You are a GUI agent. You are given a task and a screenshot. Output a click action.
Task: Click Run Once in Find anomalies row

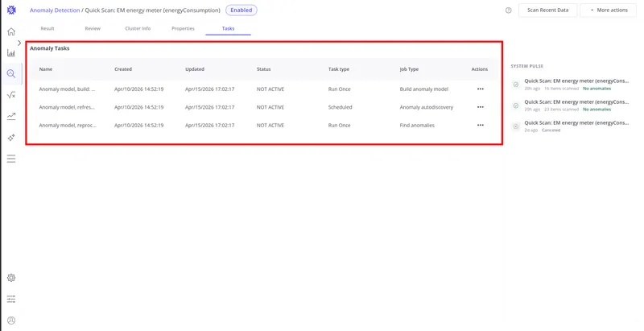coord(339,126)
